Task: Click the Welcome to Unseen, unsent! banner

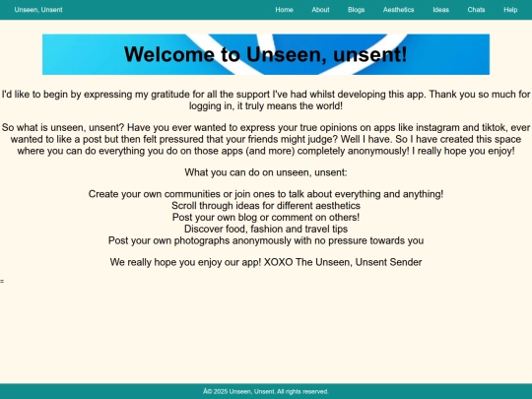Action: 266,54
